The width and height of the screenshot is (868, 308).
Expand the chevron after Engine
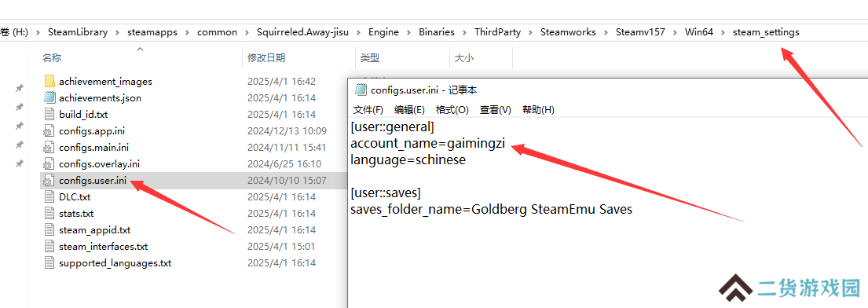coord(409,32)
